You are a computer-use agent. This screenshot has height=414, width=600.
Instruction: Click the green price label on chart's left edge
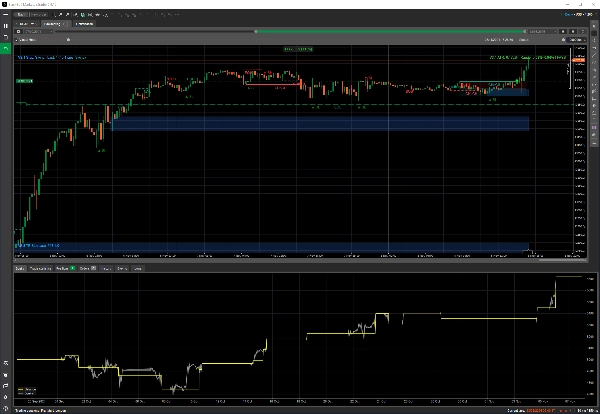[x=24, y=81]
